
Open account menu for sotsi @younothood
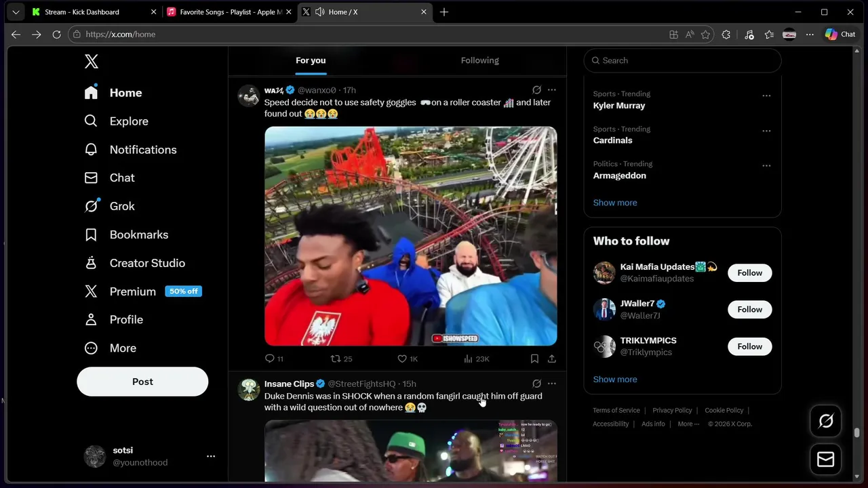click(149, 456)
